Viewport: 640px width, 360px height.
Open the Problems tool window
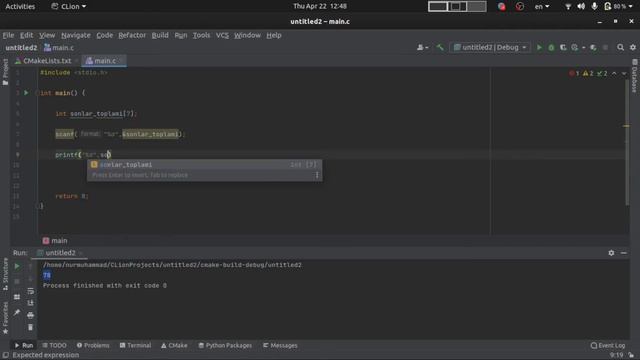coord(93,345)
